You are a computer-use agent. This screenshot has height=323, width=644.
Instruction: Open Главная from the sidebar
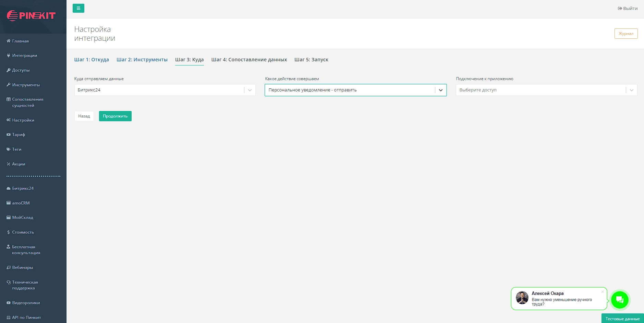pyautogui.click(x=20, y=41)
